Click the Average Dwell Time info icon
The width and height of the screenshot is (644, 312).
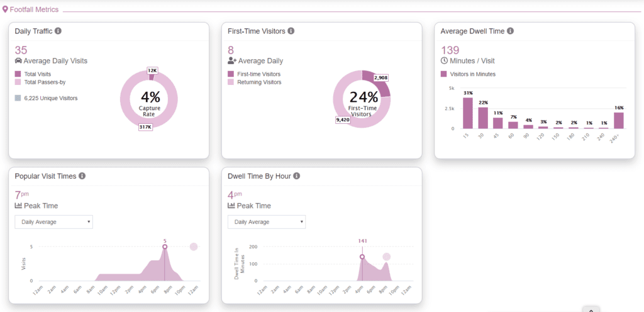click(510, 31)
